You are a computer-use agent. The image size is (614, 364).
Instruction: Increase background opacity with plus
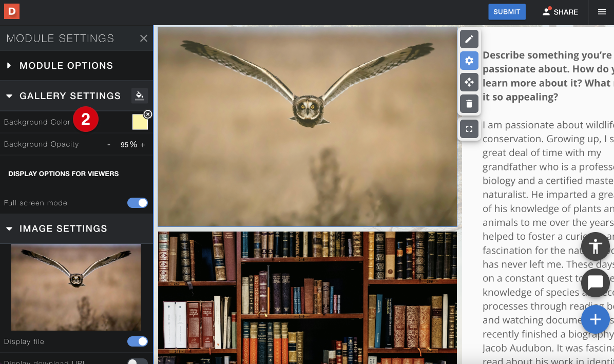(143, 145)
